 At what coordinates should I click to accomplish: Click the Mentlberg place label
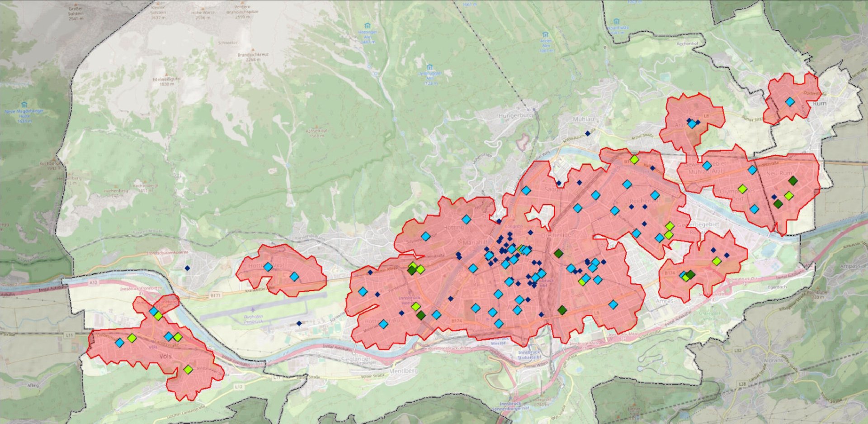click(x=403, y=371)
